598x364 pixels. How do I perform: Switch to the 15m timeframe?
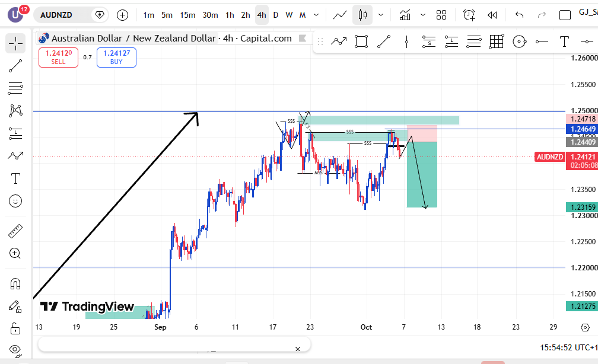pos(187,15)
